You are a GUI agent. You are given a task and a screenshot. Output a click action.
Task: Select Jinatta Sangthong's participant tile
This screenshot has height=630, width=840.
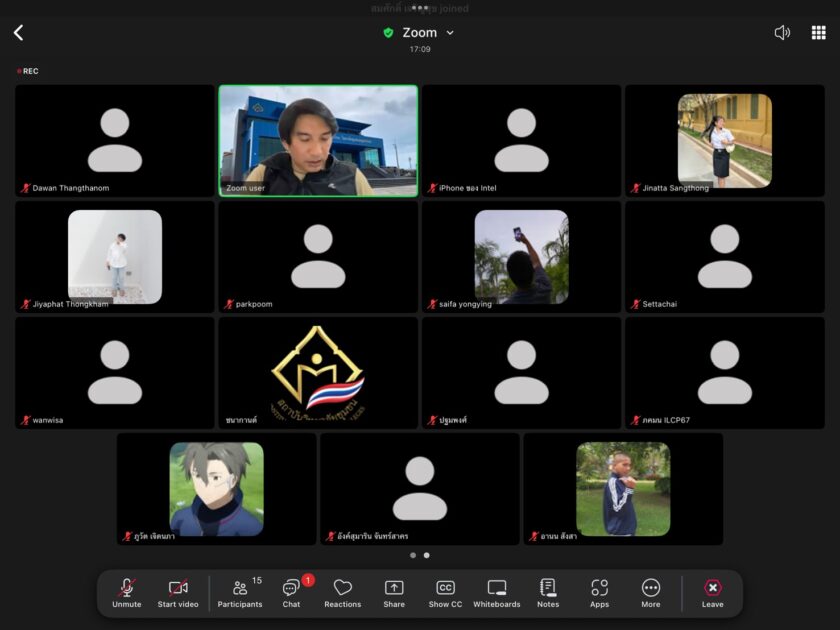(724, 140)
